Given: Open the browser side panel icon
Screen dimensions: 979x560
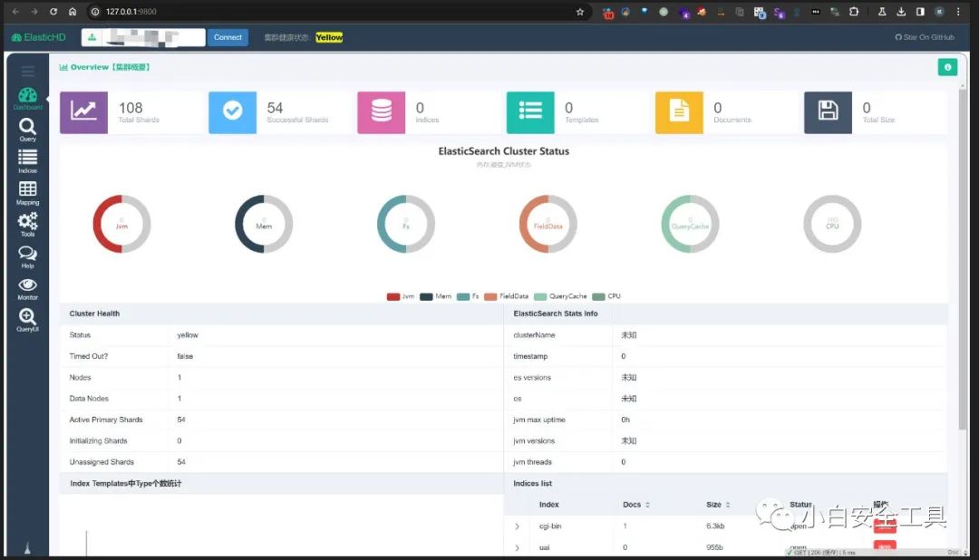Looking at the screenshot, I should click(920, 12).
